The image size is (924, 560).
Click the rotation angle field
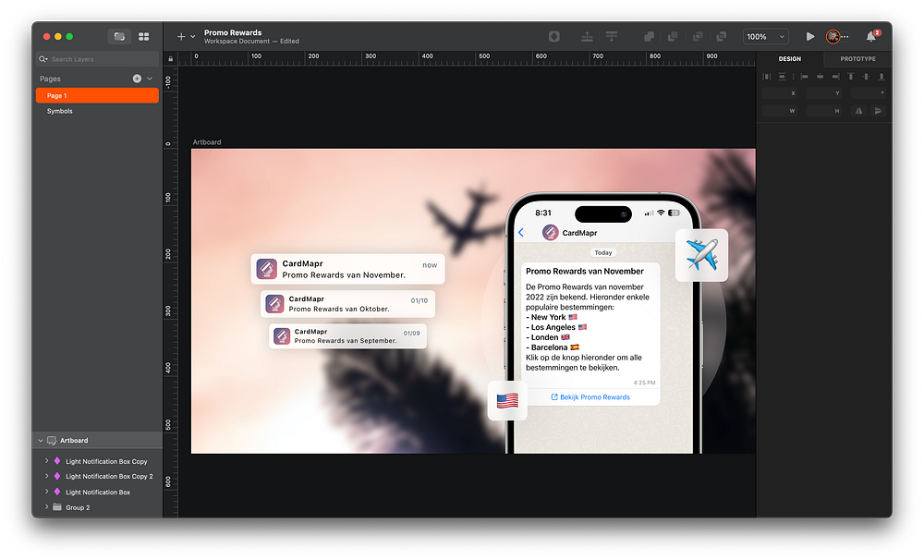[x=868, y=93]
